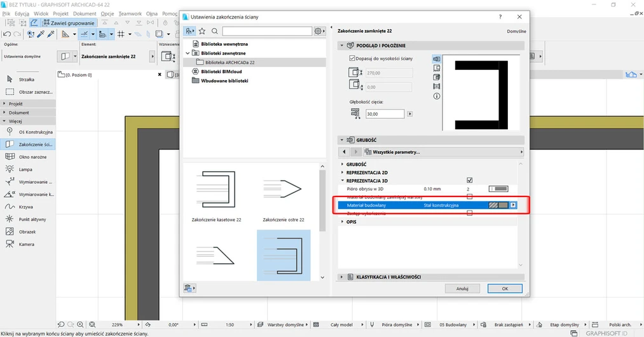This screenshot has height=337, width=644.
Task: Open the Projekt menu
Action: pos(61,13)
